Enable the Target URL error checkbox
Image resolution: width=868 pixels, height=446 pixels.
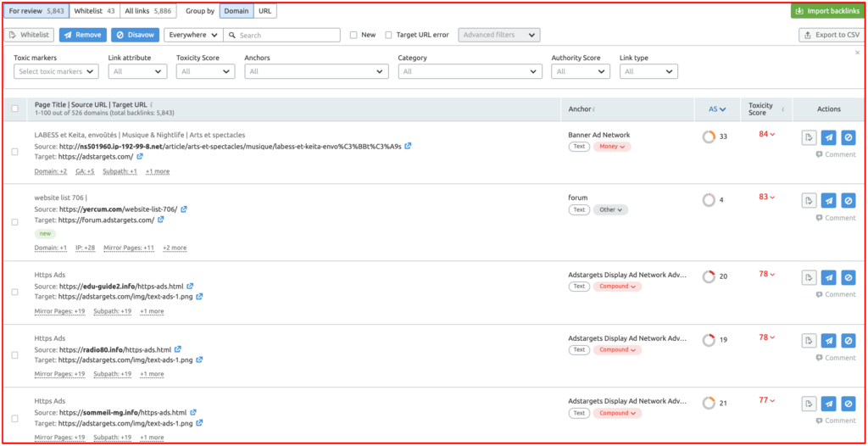[388, 35]
